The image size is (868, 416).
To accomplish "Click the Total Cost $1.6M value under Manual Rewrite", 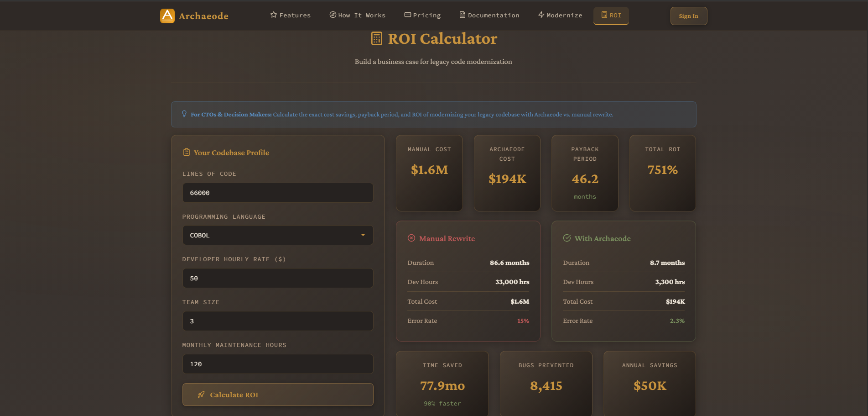I will coord(520,301).
